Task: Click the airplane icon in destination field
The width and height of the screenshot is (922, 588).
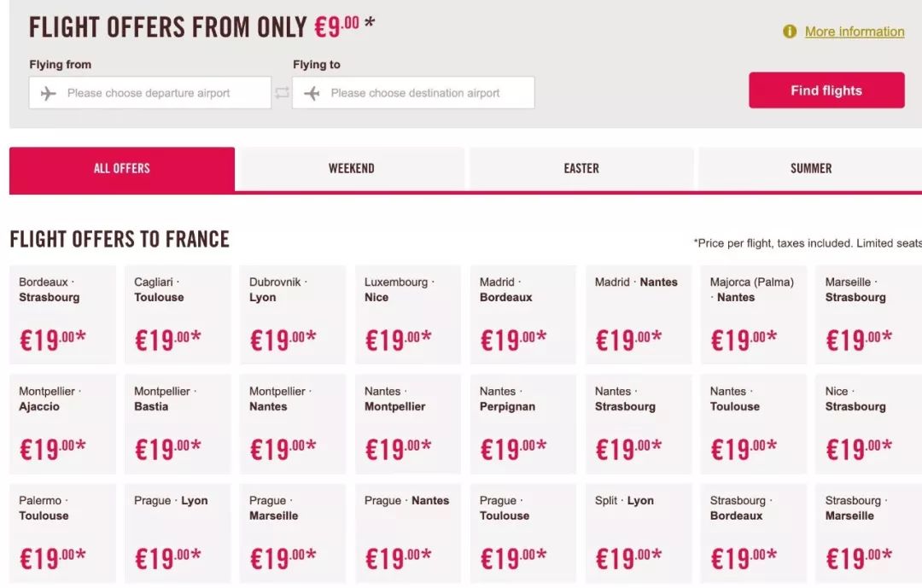Action: [x=312, y=93]
